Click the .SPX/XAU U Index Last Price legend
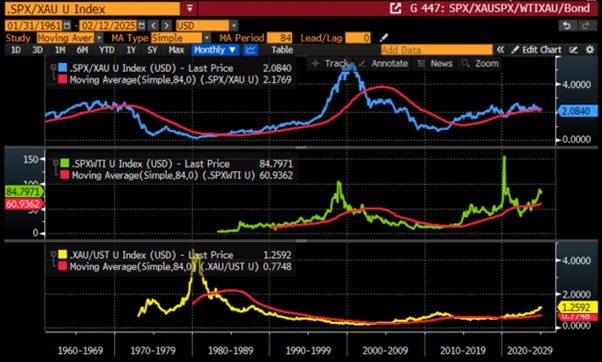Viewport: 602px width, 362px height. tap(151, 68)
